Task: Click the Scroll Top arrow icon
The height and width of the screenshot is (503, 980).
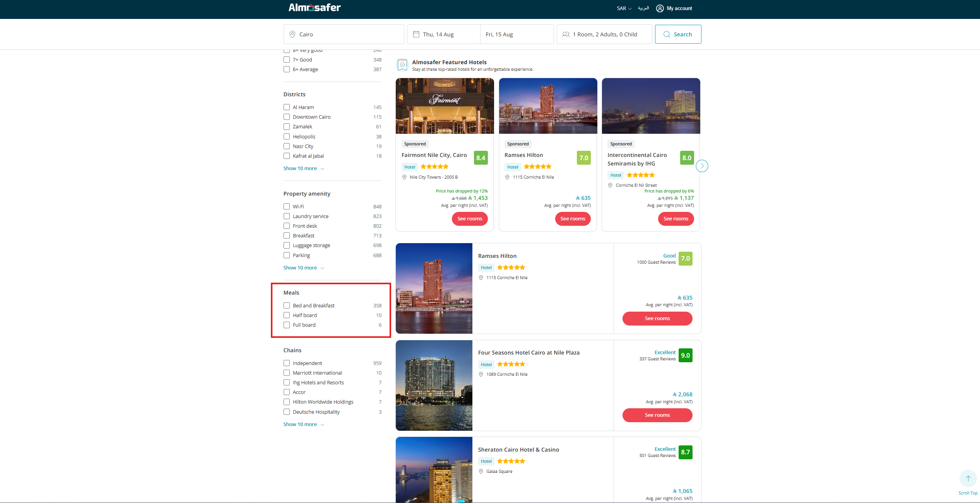Action: pyautogui.click(x=968, y=479)
